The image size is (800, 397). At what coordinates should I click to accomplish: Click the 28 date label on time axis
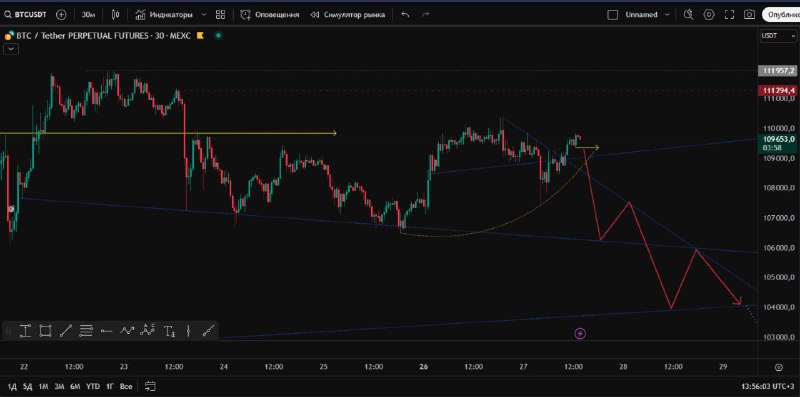point(623,367)
